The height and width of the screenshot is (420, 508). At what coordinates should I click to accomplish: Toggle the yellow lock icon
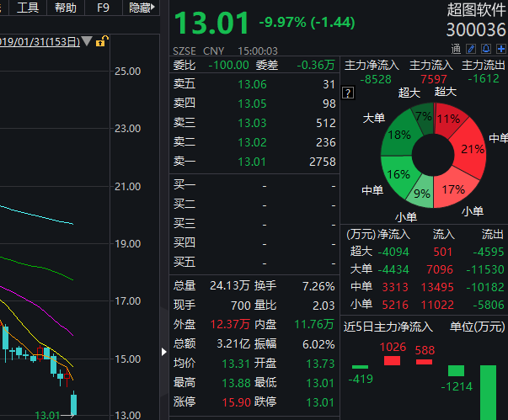click(101, 41)
